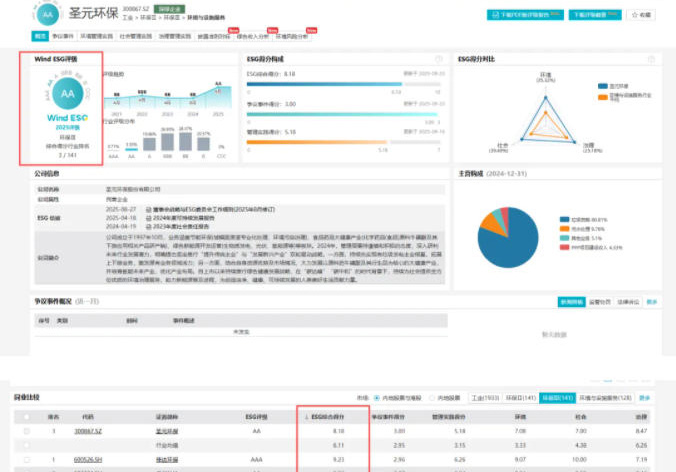
Task: Open the 环境管理实践 tab
Action: 97,36
